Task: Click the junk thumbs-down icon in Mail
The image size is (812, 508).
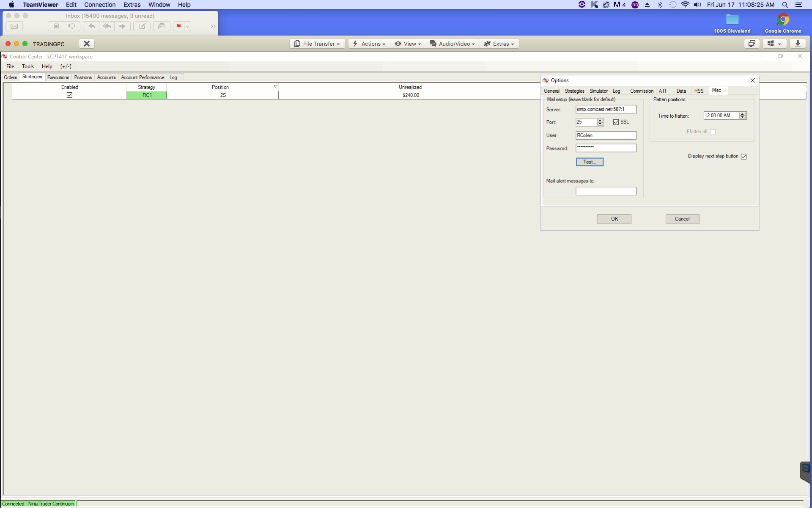Action: [x=71, y=26]
